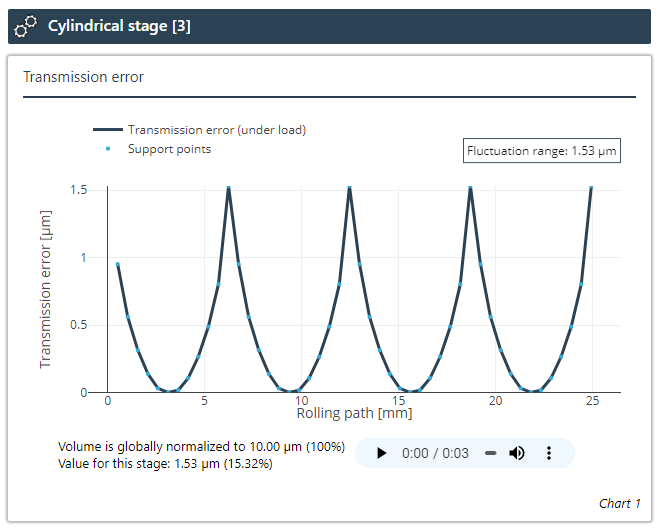
Task: Collapse the 'Cylindrical stage [3]' header bar
Action: pos(330,27)
